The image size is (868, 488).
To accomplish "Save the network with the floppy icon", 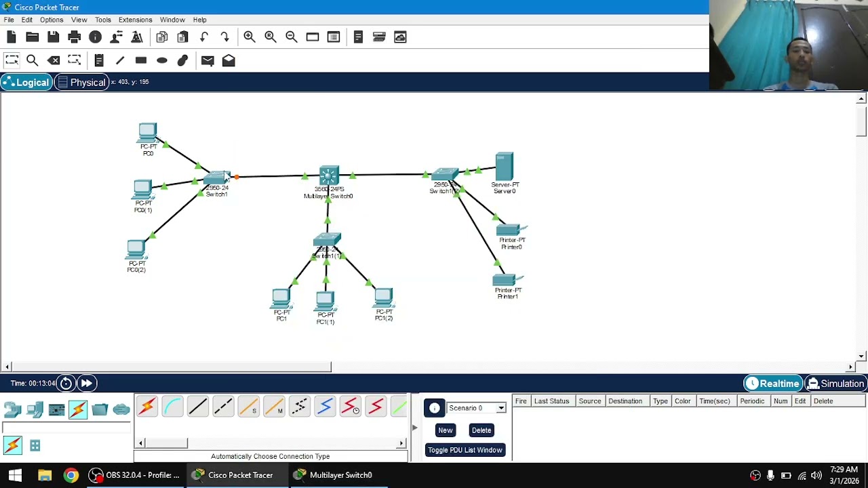I will pos(54,37).
